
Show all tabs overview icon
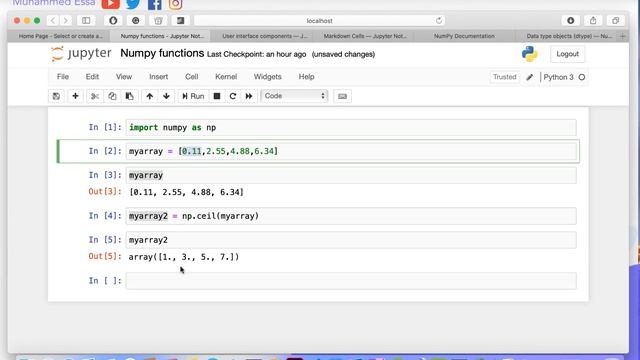pos(616,20)
